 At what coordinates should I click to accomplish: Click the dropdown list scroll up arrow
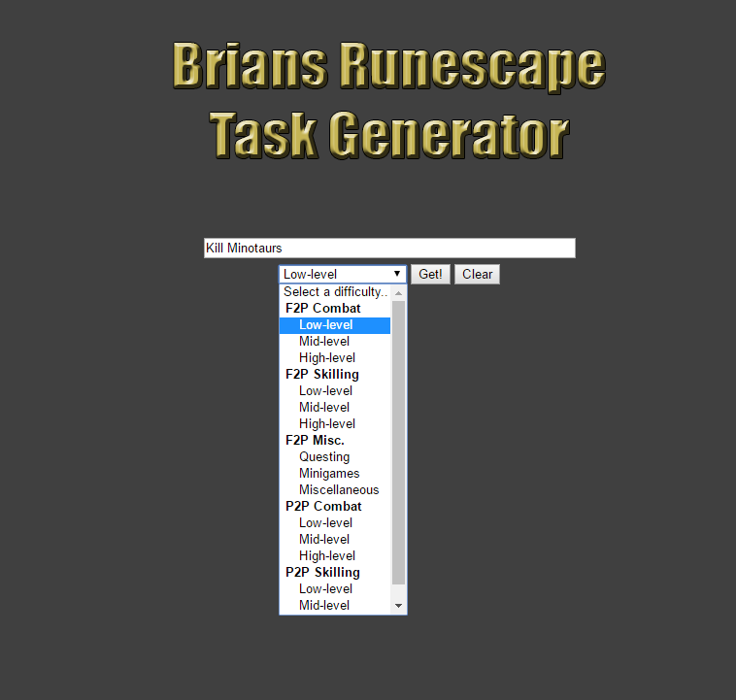click(x=398, y=293)
